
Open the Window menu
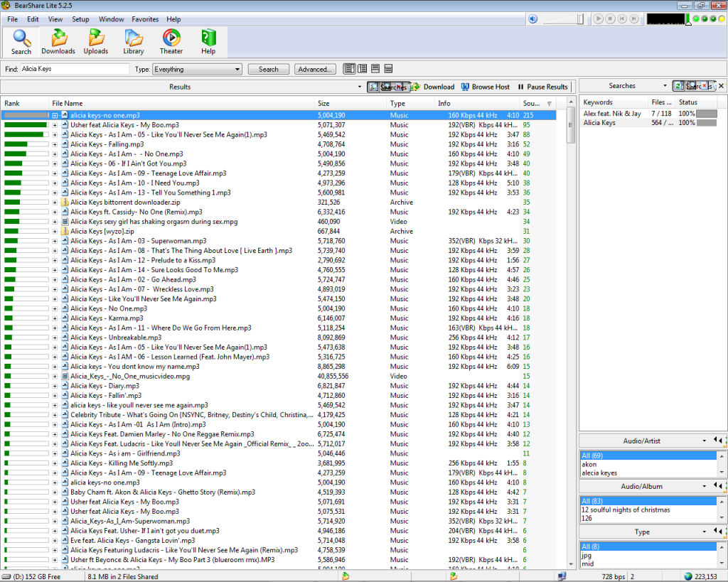click(111, 19)
